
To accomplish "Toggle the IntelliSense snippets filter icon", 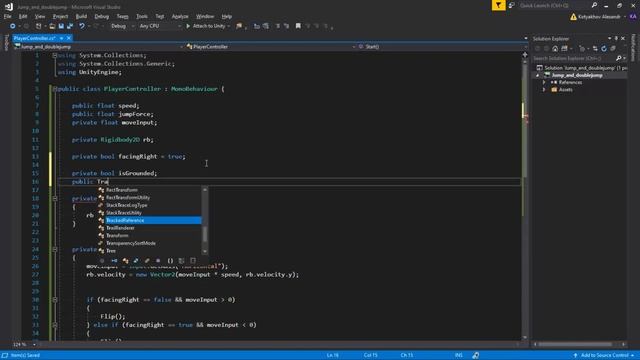I will (193, 260).
